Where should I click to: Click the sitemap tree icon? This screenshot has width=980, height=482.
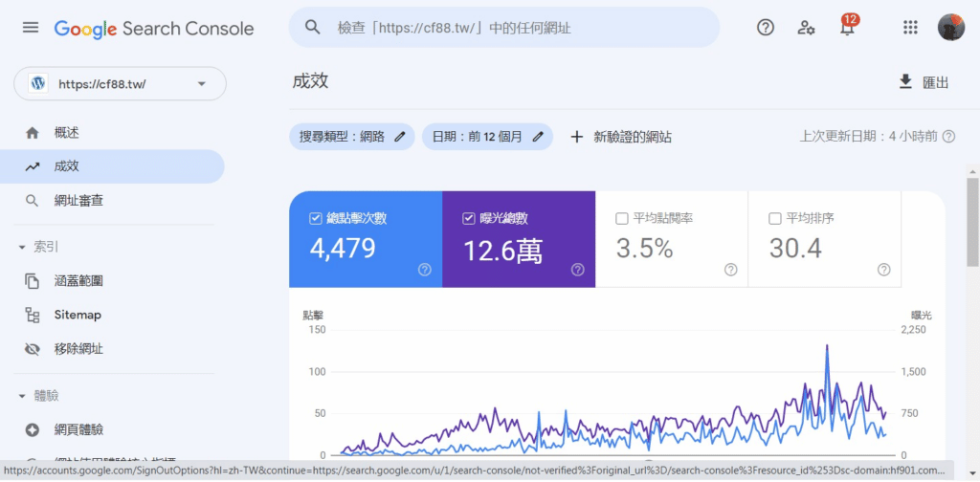coord(32,315)
